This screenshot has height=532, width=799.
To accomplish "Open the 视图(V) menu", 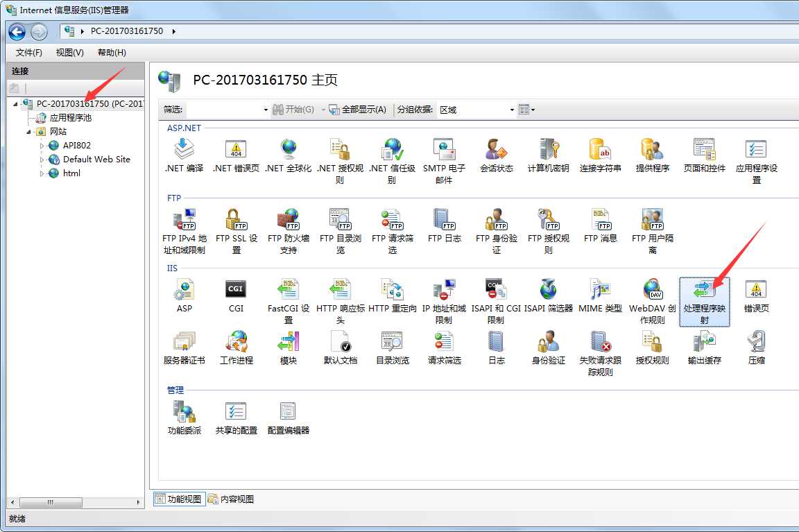I will pyautogui.click(x=70, y=53).
